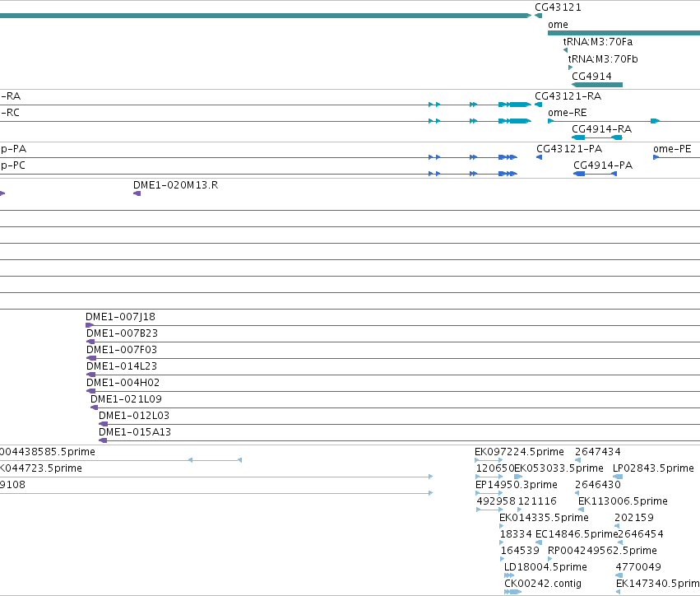Select the CG4914-RA transcript glyph

pyautogui.click(x=597, y=137)
